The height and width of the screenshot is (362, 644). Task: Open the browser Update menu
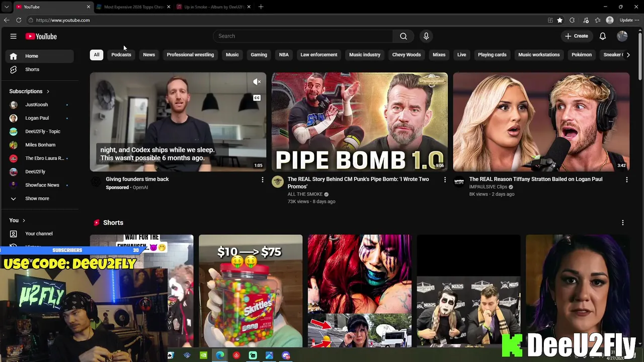629,20
